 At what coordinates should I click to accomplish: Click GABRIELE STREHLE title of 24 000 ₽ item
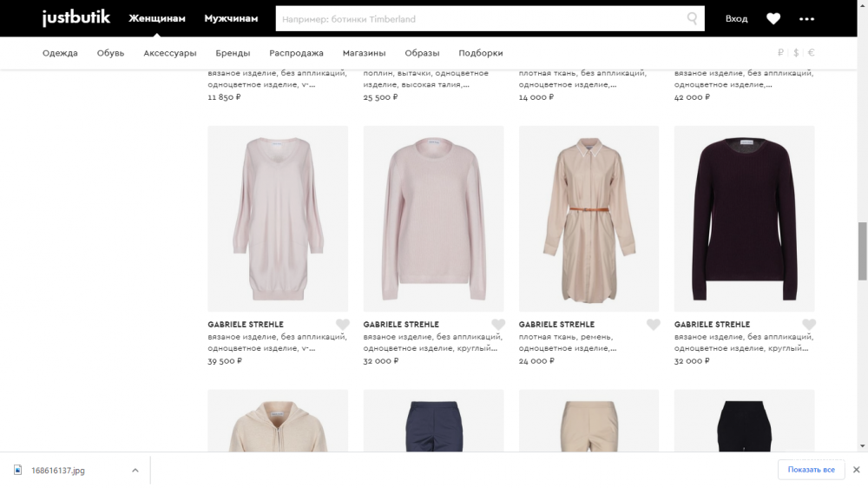(x=556, y=325)
